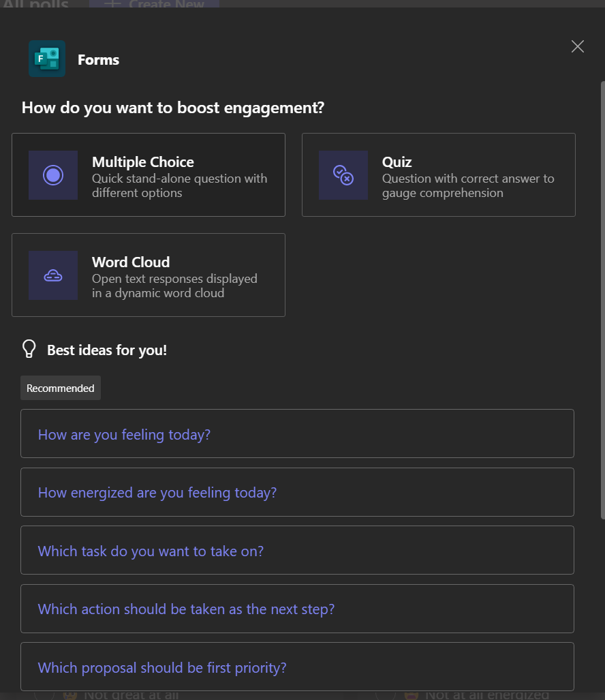This screenshot has width=605, height=700.
Task: Choose the How are you feeling today suggestion
Action: point(297,433)
